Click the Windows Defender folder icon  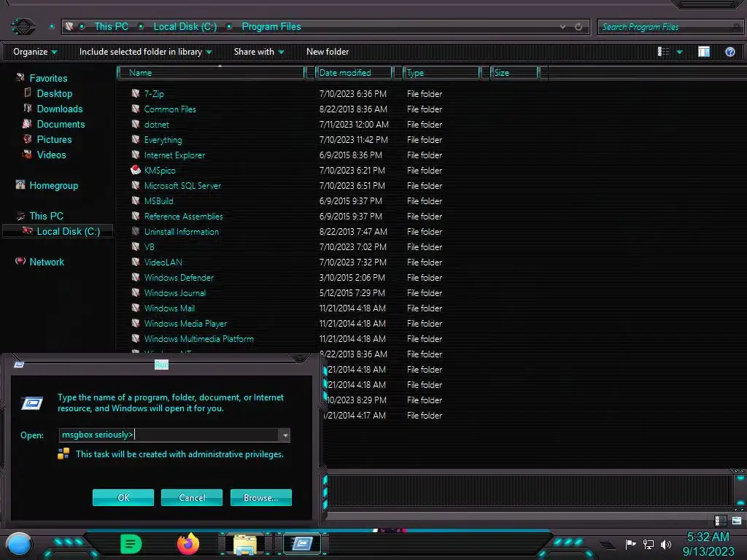click(136, 277)
